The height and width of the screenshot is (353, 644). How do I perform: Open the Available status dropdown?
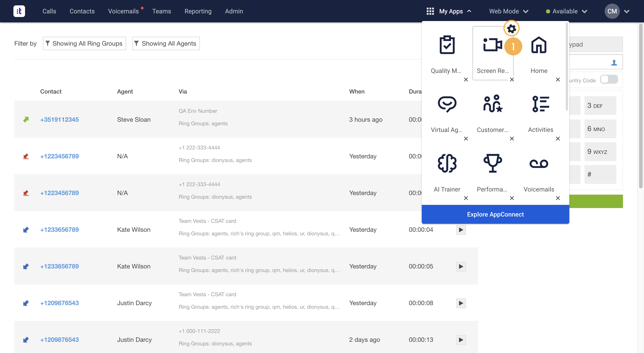tap(566, 11)
